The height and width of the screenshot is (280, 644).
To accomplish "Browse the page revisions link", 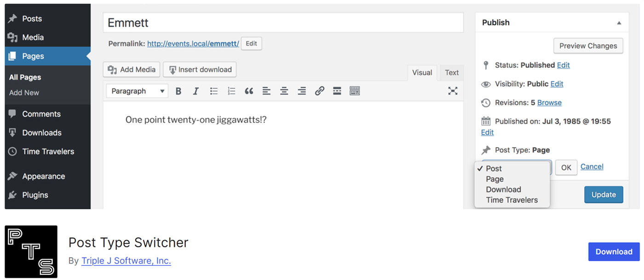I will (549, 103).
